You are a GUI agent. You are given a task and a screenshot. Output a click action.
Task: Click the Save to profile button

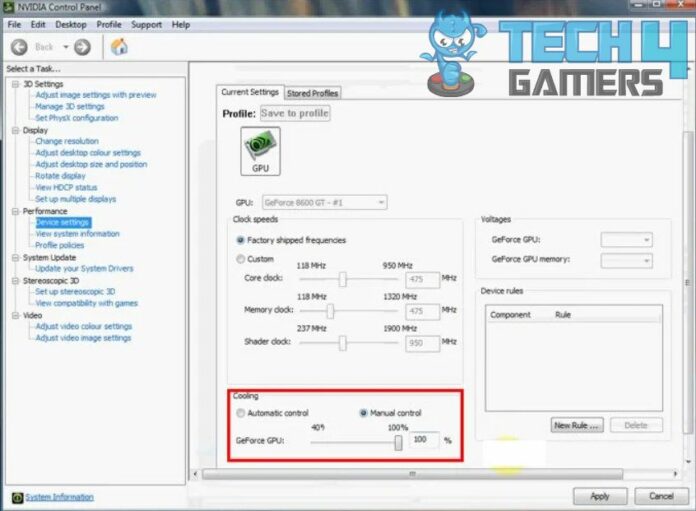point(295,113)
